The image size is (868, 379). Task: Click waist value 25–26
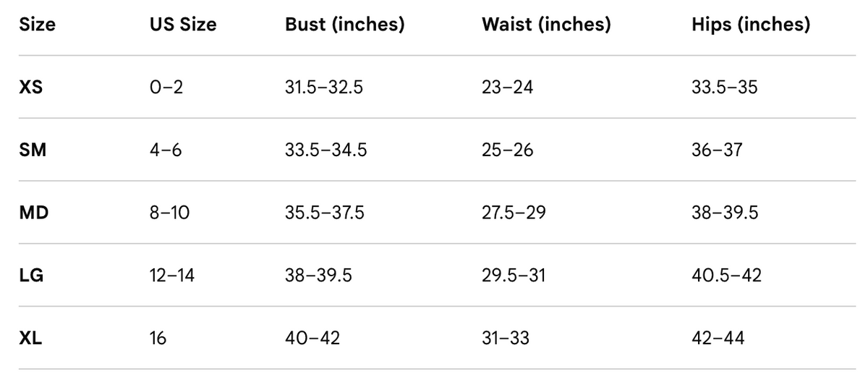click(x=508, y=150)
